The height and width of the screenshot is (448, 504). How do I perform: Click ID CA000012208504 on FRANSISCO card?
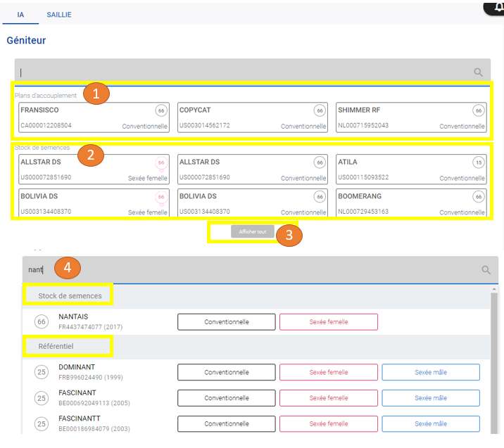[x=46, y=125]
